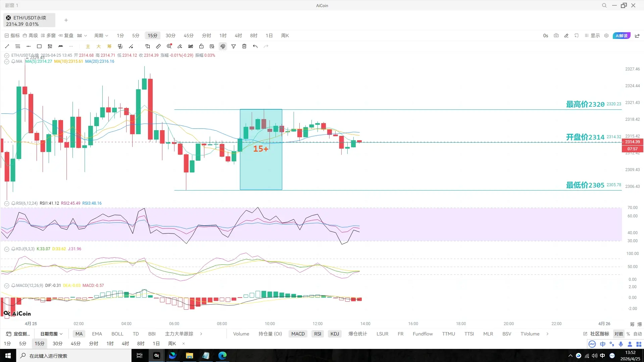
Task: Click the filter funnel icon
Action: click(x=234, y=46)
